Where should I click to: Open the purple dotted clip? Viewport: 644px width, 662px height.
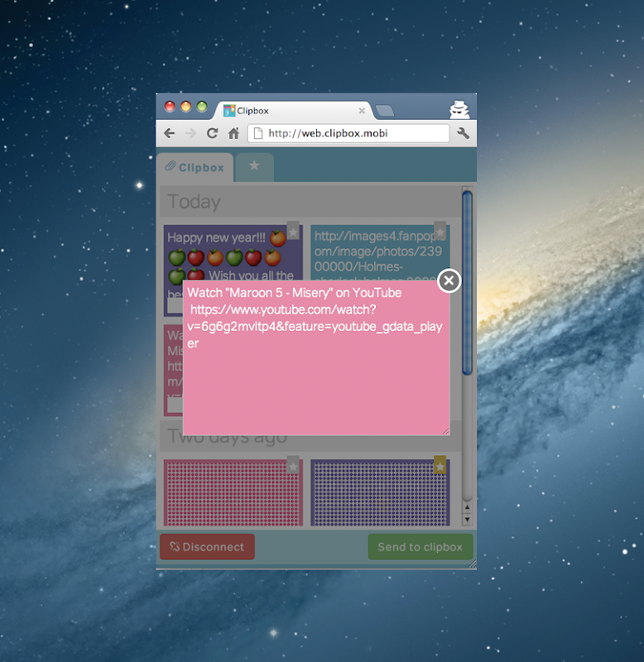coord(380,492)
